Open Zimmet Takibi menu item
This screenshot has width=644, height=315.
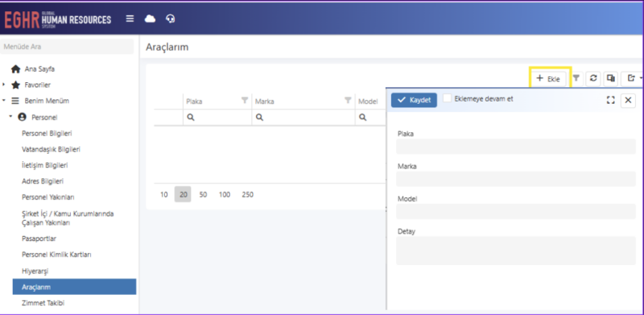click(43, 303)
